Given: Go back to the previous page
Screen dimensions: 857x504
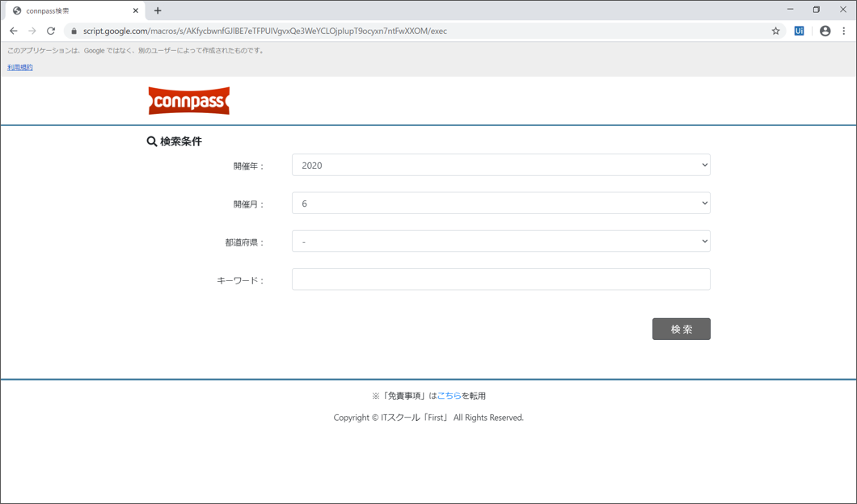Looking at the screenshot, I should (x=14, y=31).
